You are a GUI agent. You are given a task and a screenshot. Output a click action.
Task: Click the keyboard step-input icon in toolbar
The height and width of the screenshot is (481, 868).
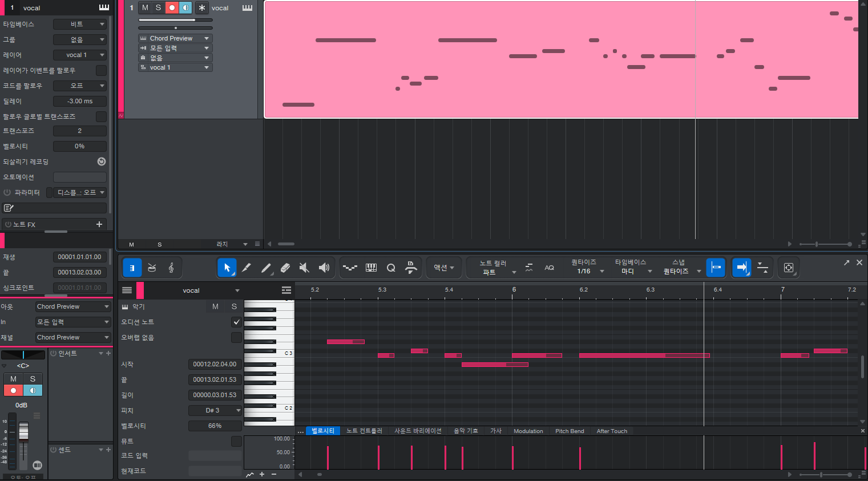(x=371, y=268)
